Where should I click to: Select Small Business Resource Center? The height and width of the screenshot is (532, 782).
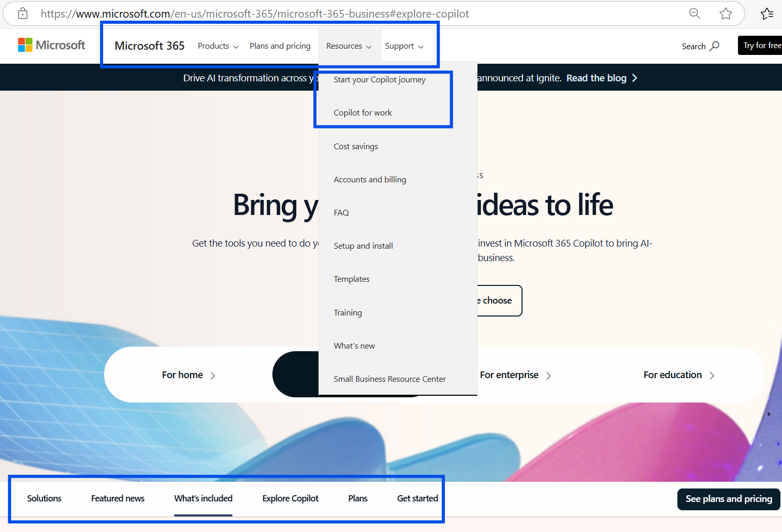389,379
